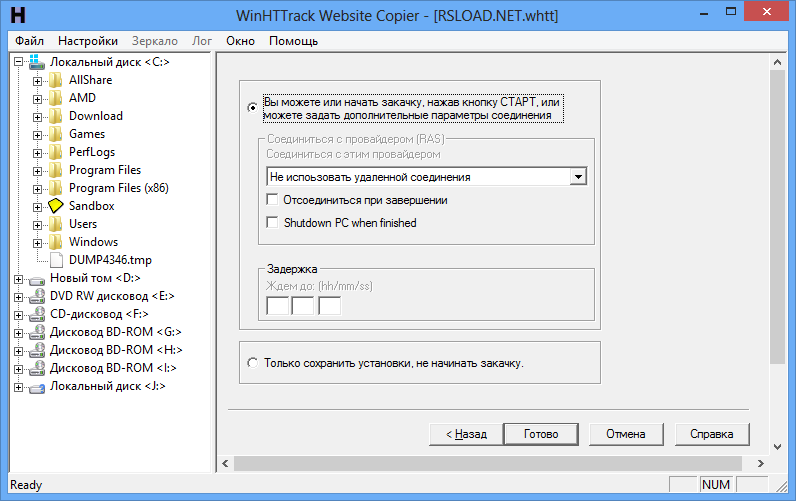Click the scroll down arrow

coord(777,447)
